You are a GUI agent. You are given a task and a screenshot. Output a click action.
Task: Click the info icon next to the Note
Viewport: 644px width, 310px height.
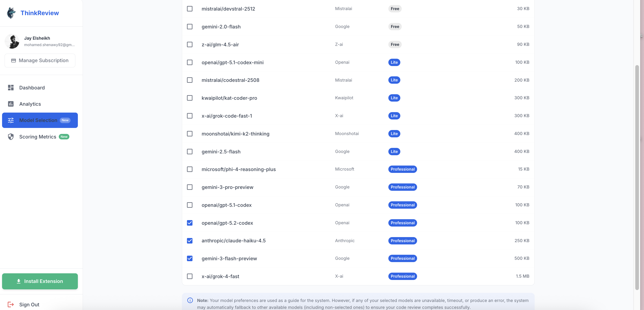click(x=190, y=301)
